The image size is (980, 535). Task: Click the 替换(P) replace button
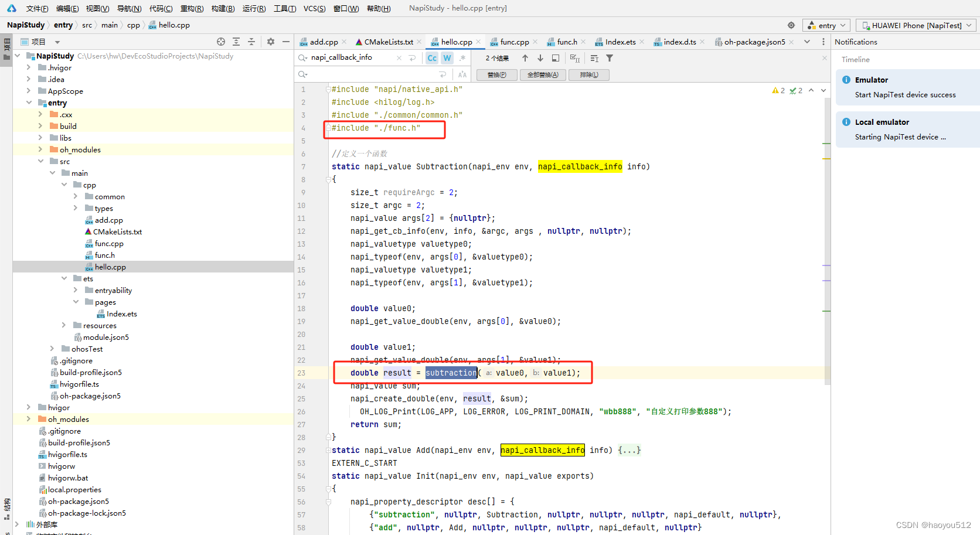tap(497, 74)
